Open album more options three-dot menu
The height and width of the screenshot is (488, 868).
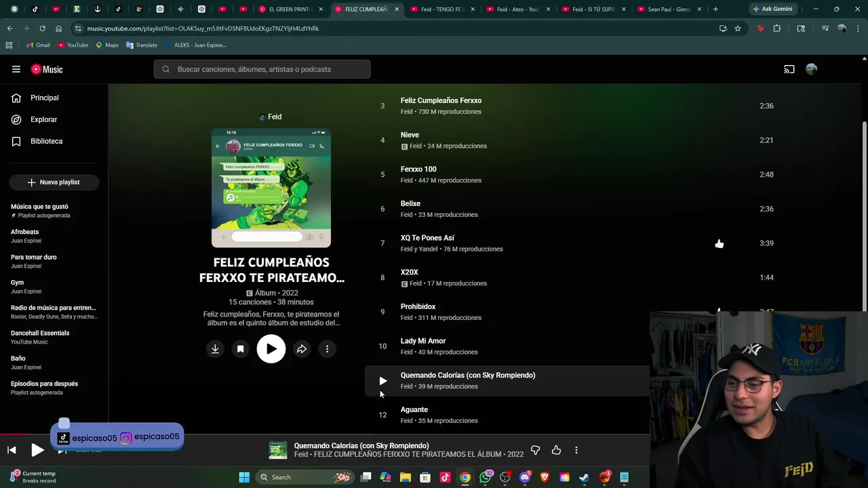click(327, 349)
